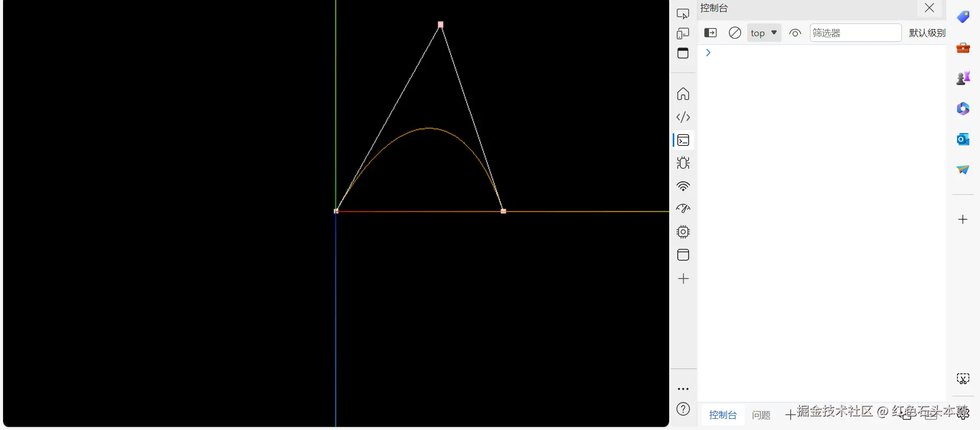980x430 pixels.
Task: Customize sidebar with plus button
Action: point(963,219)
